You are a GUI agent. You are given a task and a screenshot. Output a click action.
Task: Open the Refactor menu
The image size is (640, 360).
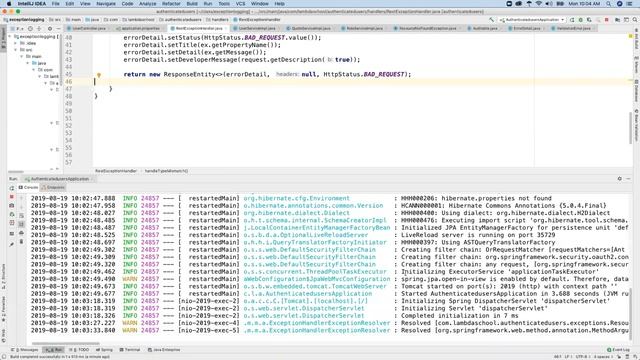coord(171,4)
